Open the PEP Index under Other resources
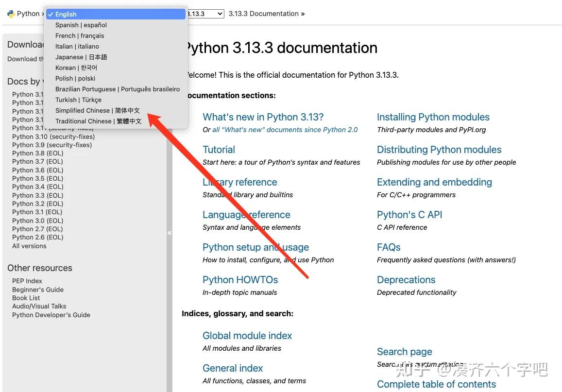562x392 pixels. (27, 281)
